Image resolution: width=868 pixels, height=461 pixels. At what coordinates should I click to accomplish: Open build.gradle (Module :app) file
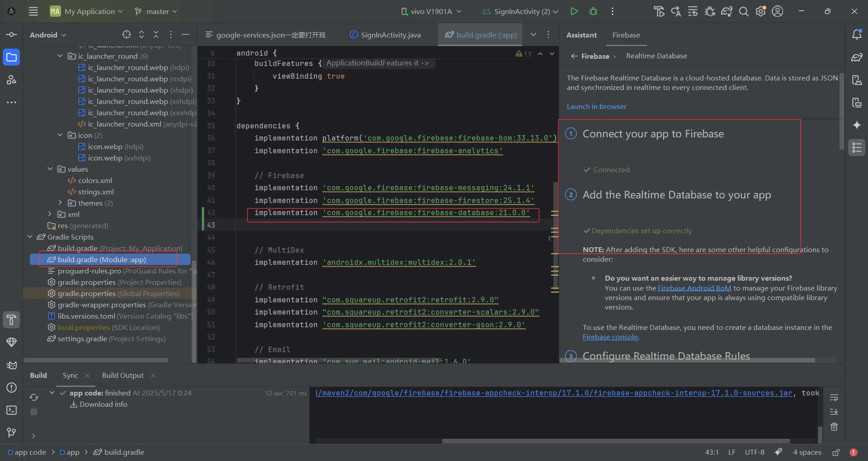click(110, 259)
